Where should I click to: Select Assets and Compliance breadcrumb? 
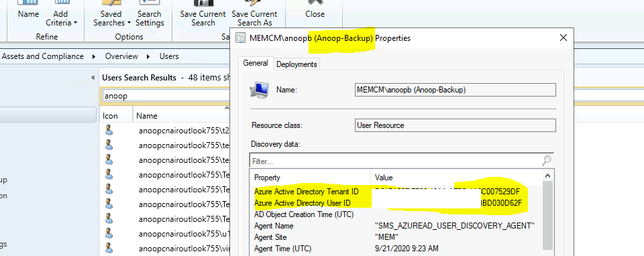[43, 56]
